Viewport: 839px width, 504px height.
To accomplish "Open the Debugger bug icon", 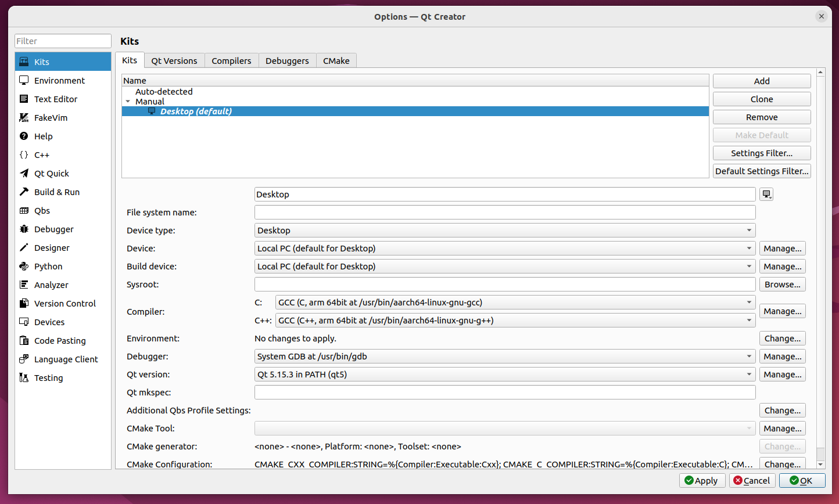I will click(24, 229).
